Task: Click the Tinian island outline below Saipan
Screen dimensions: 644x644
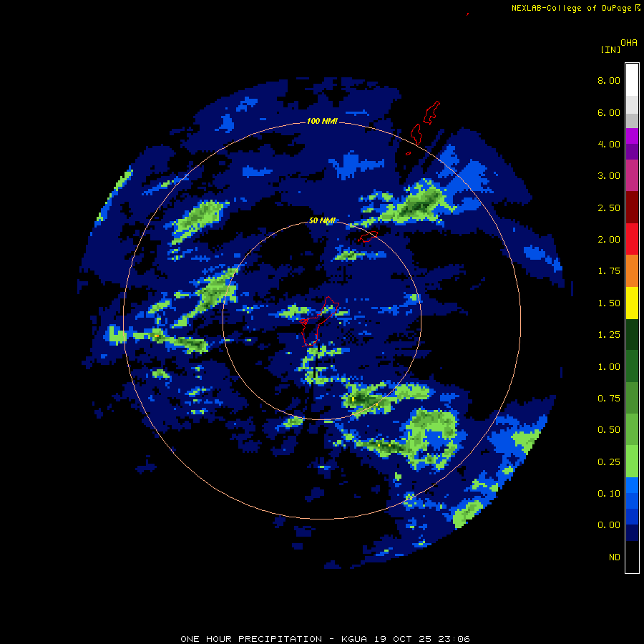Action: pos(416,135)
